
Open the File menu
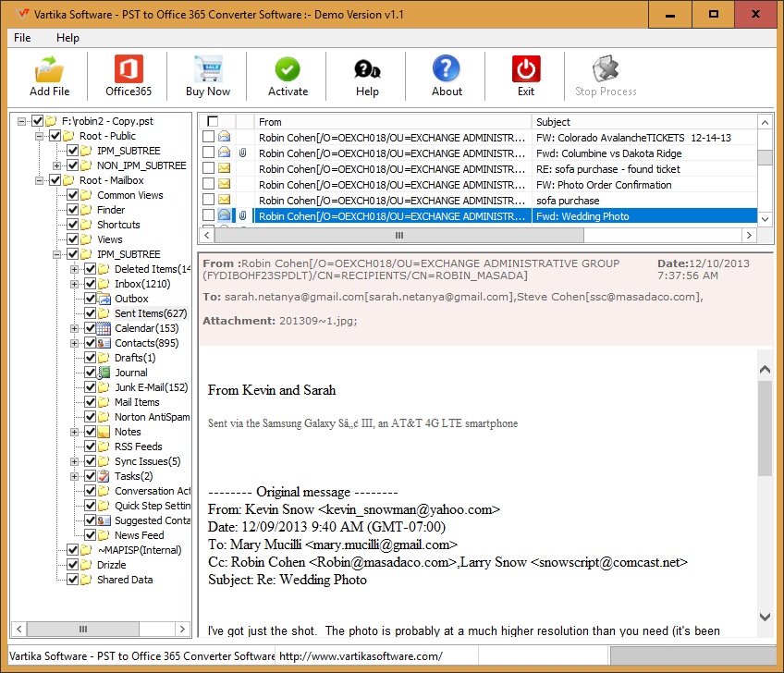click(x=22, y=38)
